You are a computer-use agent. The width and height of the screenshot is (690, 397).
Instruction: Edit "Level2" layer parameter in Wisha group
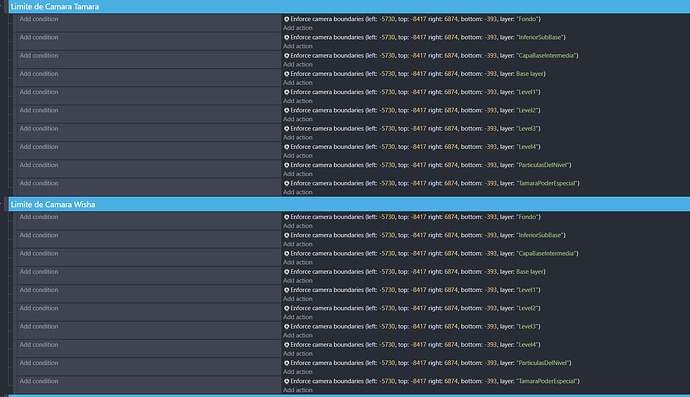(527, 309)
